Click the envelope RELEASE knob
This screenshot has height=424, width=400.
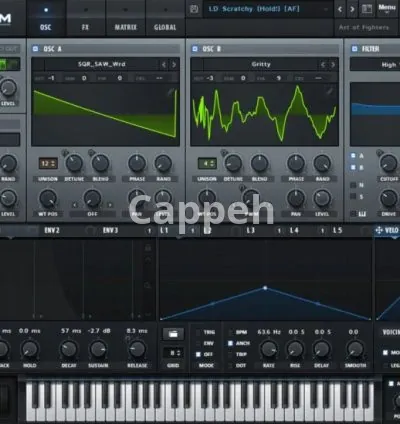137,349
